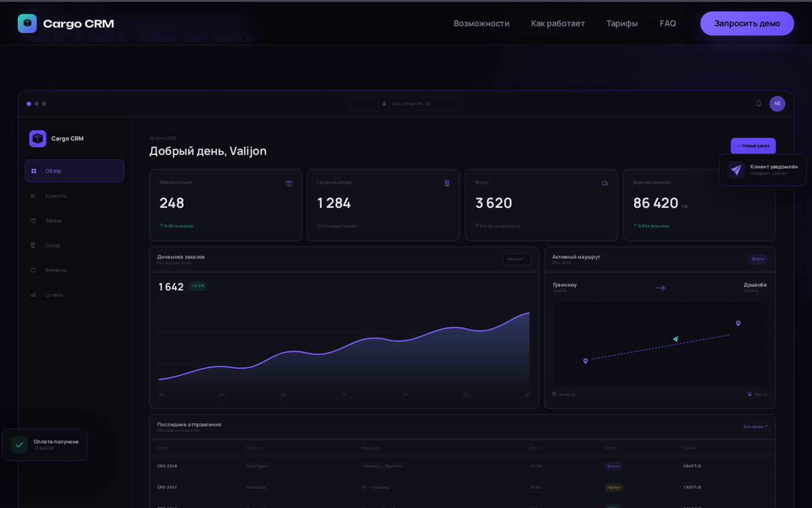The image size is (812, 508).
Task: Click the Склад sidebar icon
Action: 33,245
